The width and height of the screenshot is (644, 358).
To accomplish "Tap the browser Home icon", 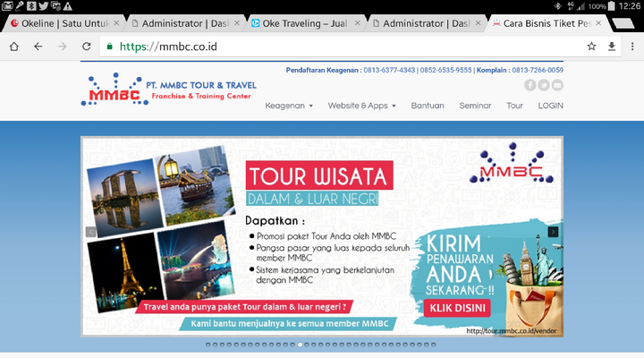I will (14, 47).
